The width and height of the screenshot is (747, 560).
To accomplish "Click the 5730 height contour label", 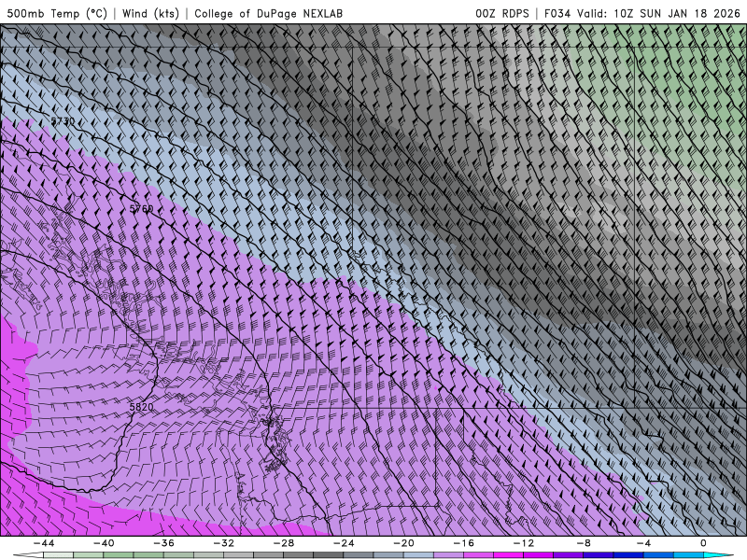I will click(63, 121).
